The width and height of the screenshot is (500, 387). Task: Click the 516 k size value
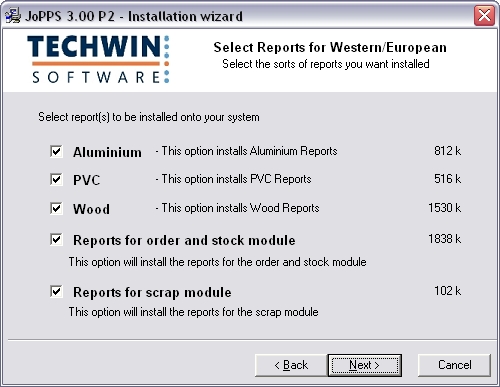click(448, 179)
